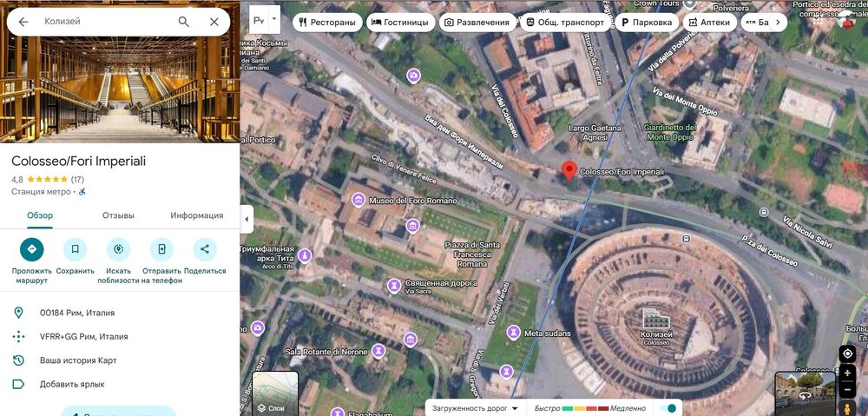The width and height of the screenshot is (868, 416).
Task: Click the back arrow in search bar
Action: 23,22
